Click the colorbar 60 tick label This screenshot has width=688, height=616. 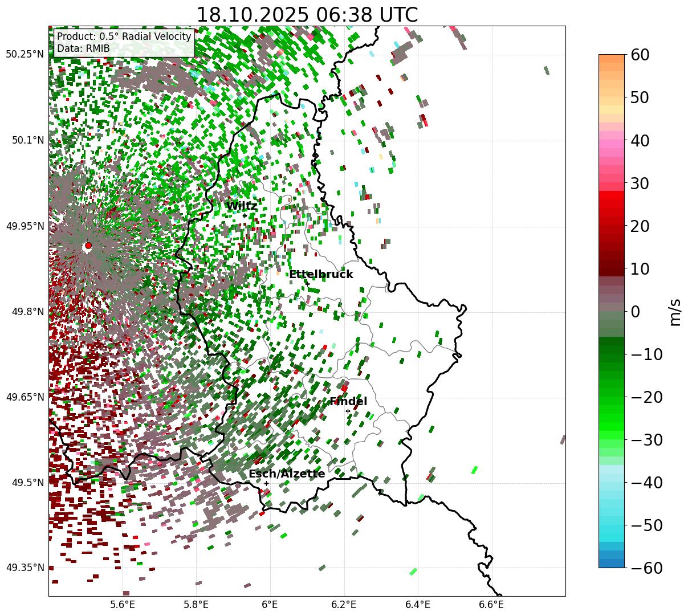pos(640,55)
